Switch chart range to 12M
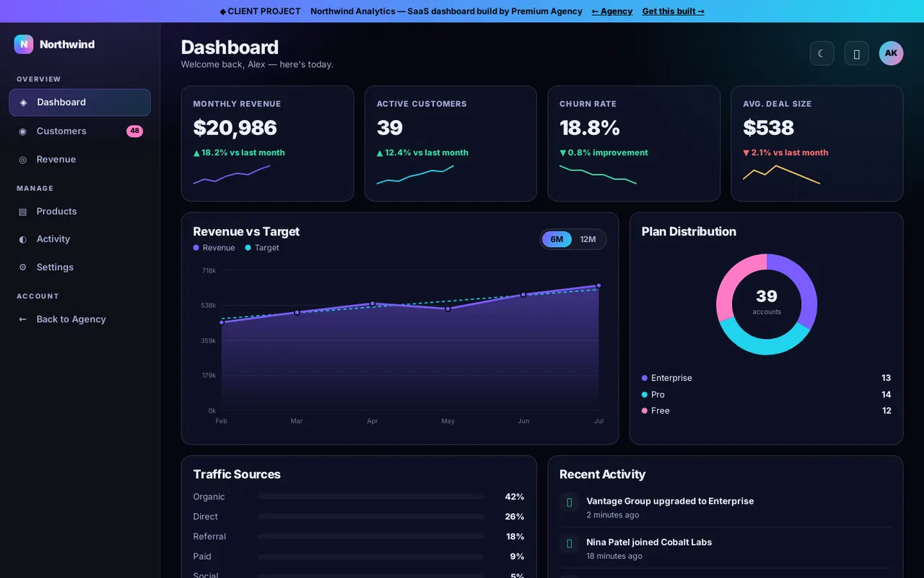Image resolution: width=924 pixels, height=578 pixels. (588, 239)
